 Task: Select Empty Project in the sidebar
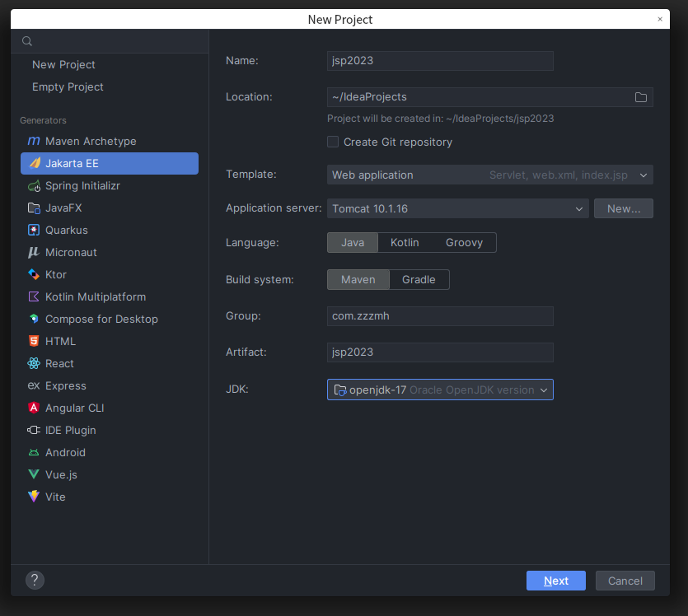click(68, 87)
